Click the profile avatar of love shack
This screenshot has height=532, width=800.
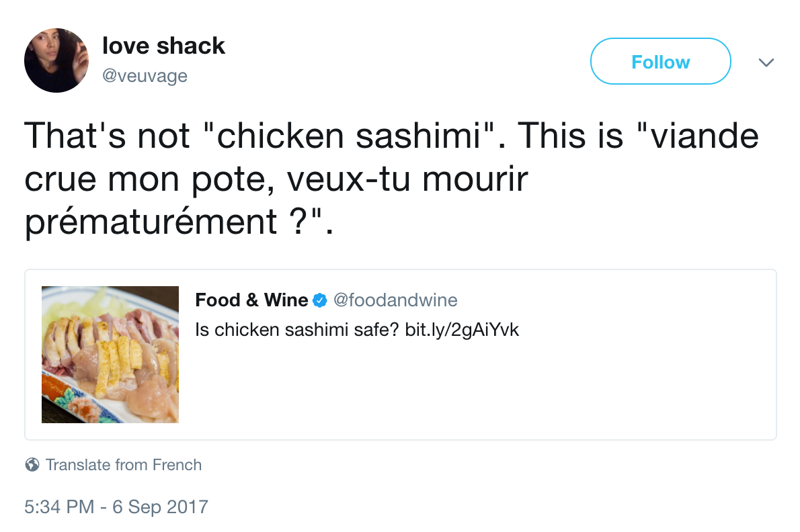tap(56, 60)
